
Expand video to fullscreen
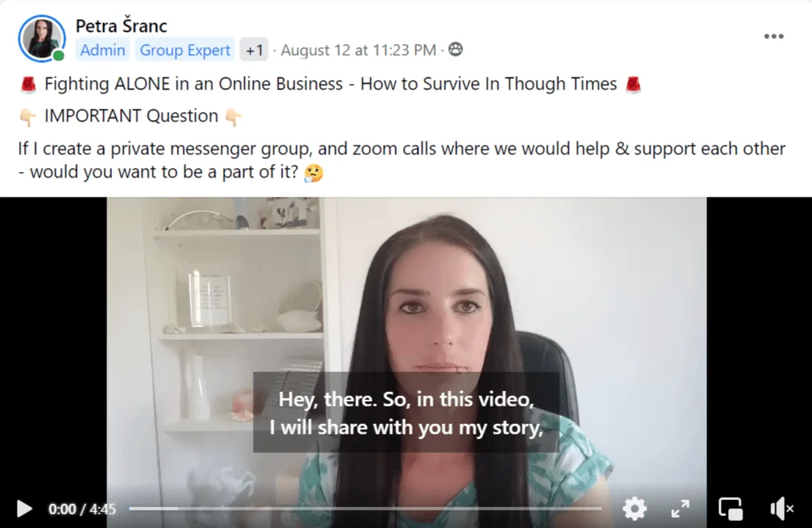681,509
